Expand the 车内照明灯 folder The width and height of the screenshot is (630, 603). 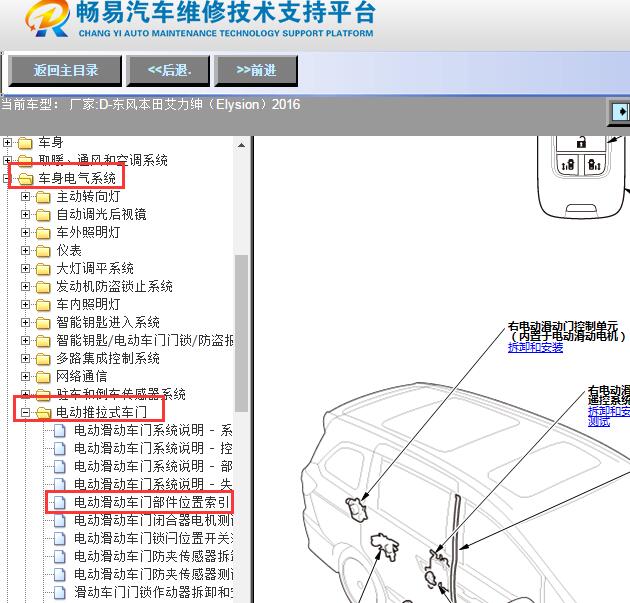point(25,304)
